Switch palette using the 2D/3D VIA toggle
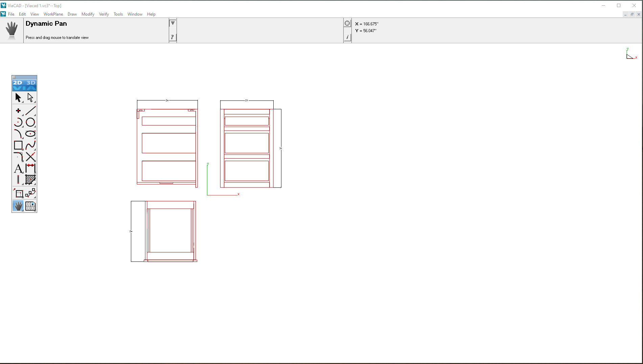 pyautogui.click(x=24, y=85)
